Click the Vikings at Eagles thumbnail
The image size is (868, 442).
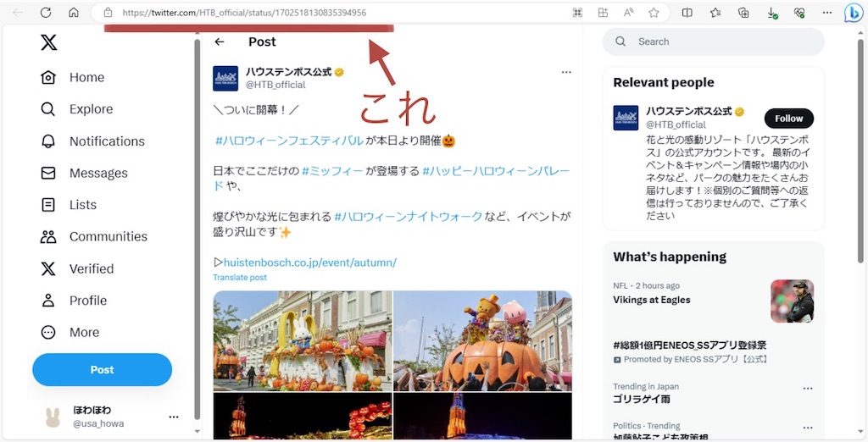(793, 301)
